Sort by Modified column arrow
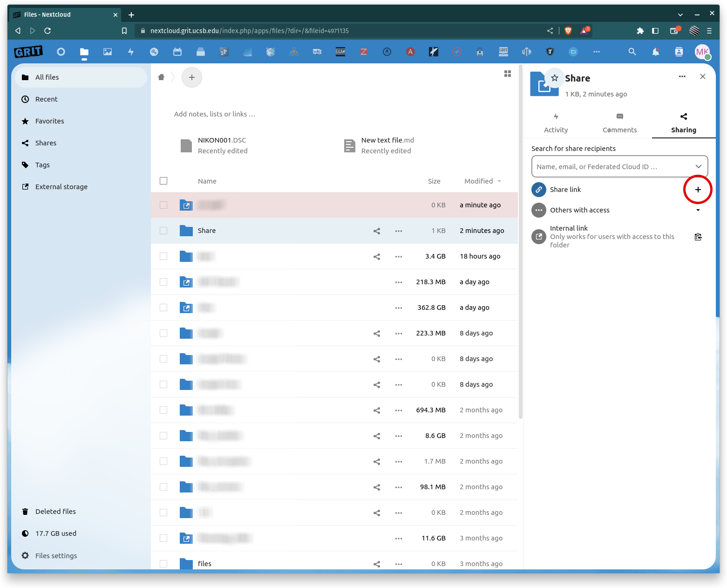 coord(499,181)
